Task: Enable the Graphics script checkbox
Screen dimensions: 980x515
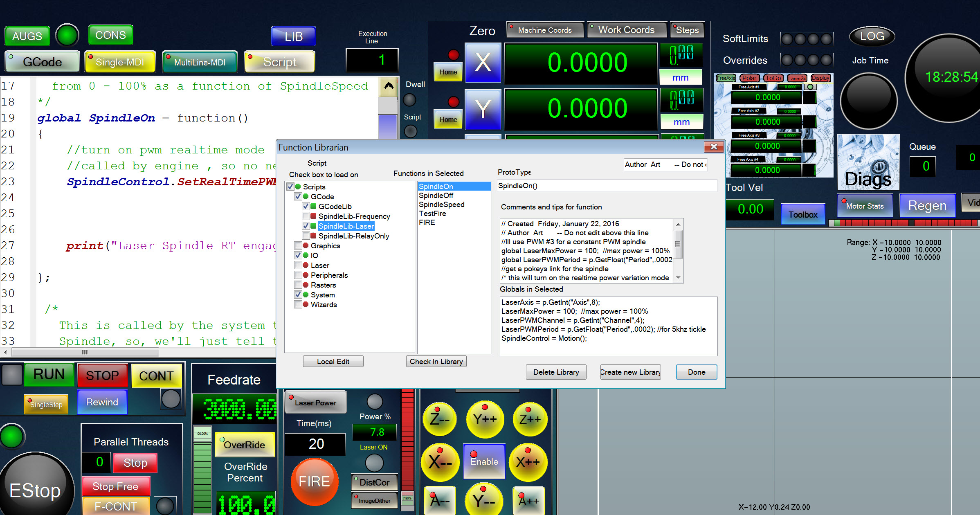Action: tap(298, 245)
